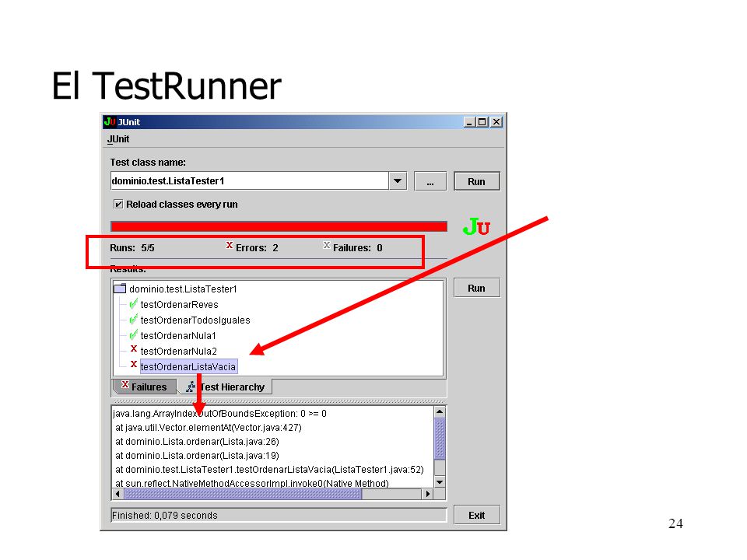Viewport: 747px width, 560px height.
Task: Select testOrdenarNula1 in results
Action: (x=178, y=336)
